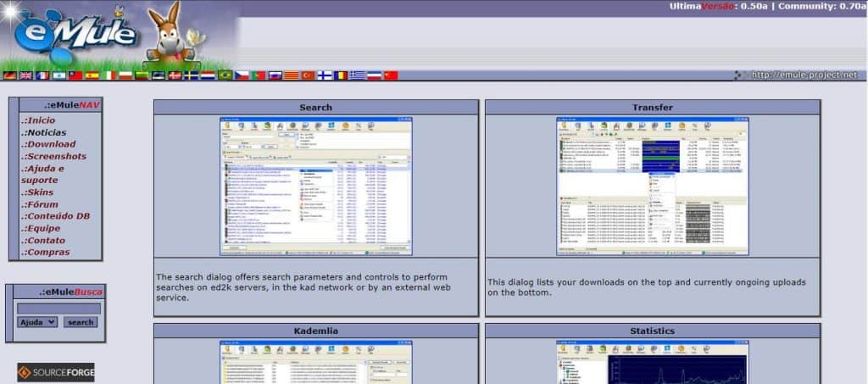Screen dimensions: 868x384
Task: Enlarge the Search dialog screenshot thumbnail
Action: click(315, 186)
